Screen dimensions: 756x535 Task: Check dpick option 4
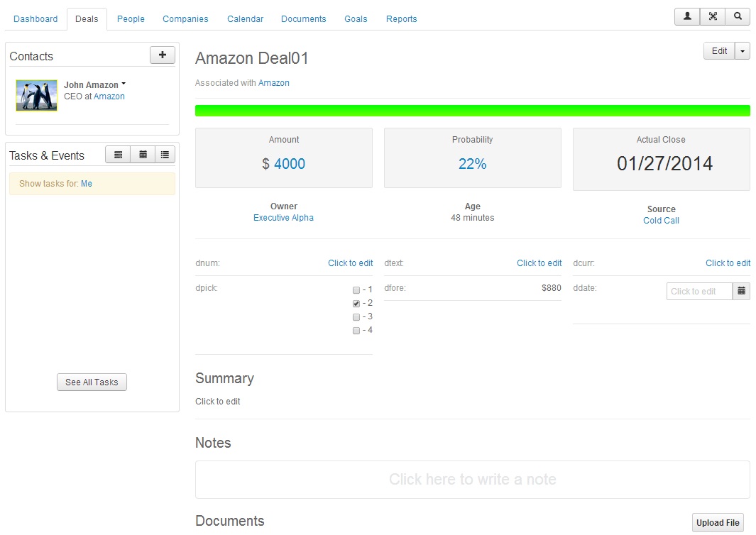[x=356, y=331]
